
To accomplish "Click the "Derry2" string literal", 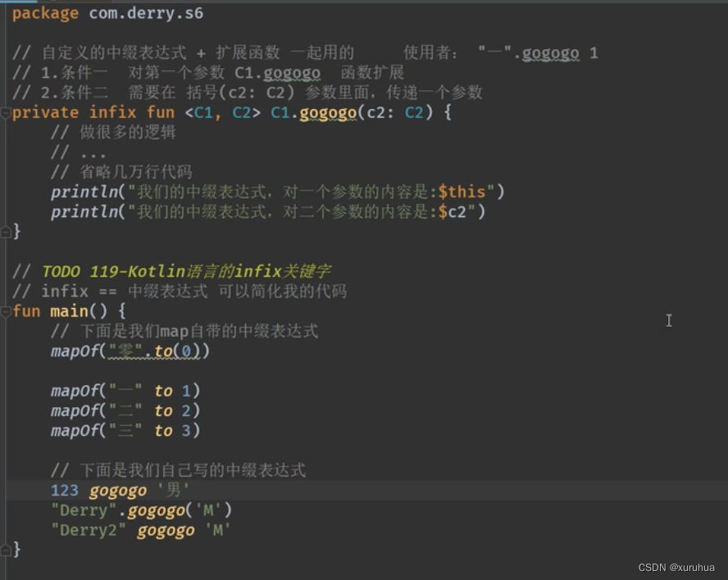I will (89, 530).
